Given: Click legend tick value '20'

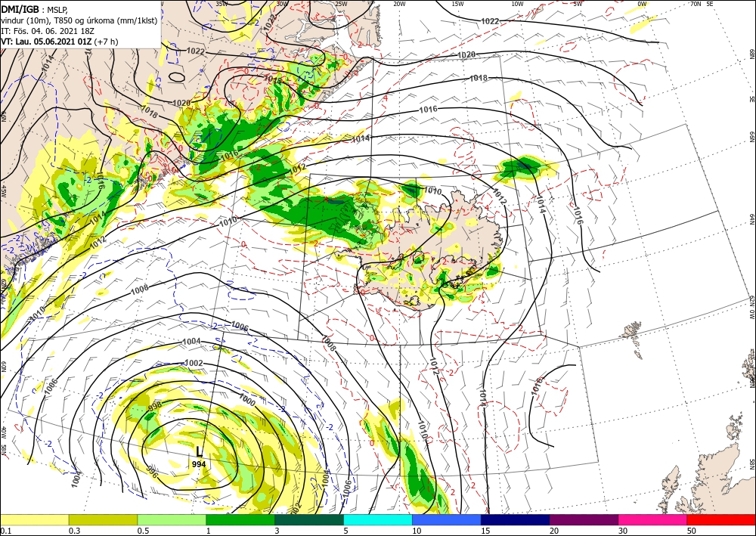Looking at the screenshot, I should [554, 531].
